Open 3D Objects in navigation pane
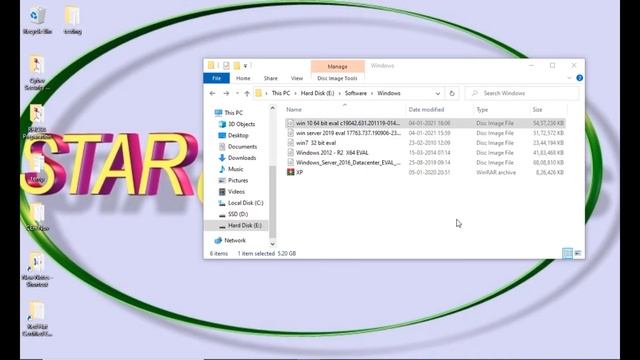 tap(241, 124)
